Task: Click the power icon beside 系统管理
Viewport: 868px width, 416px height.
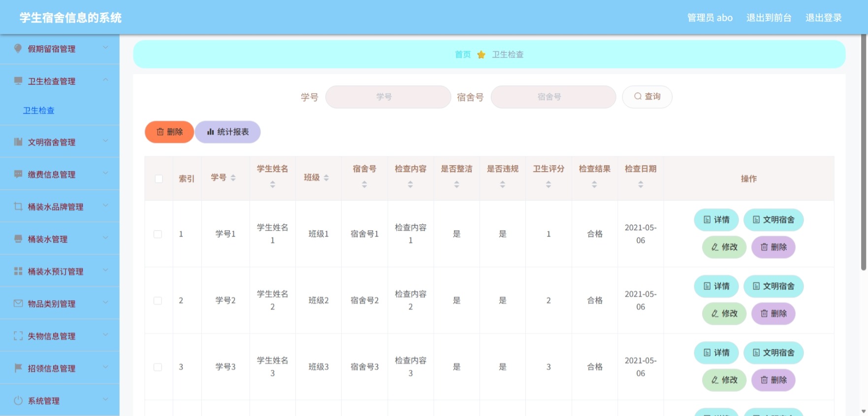Action: (18, 400)
